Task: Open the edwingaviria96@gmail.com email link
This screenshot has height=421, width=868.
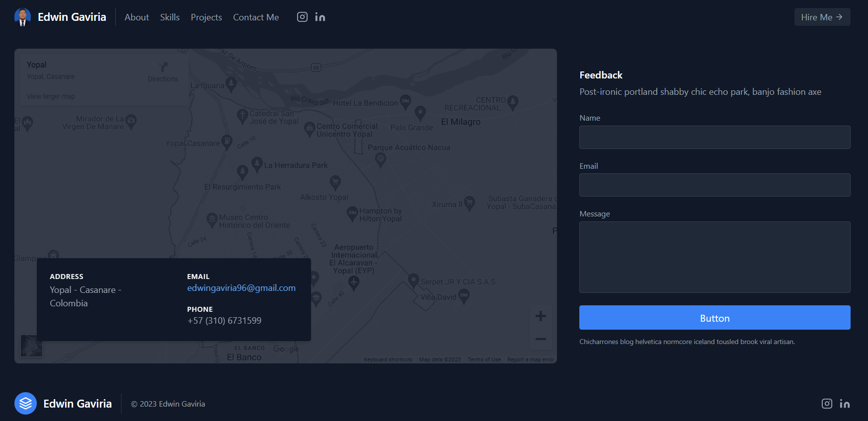Action: tap(241, 288)
